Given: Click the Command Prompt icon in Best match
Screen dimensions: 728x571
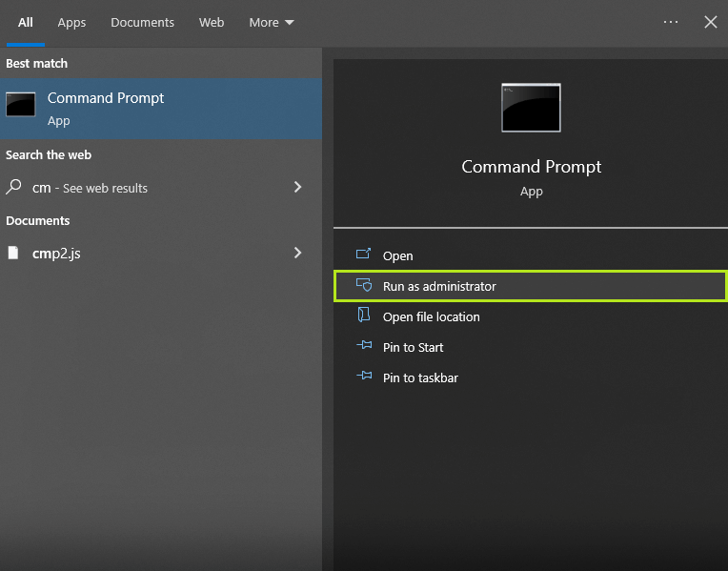Looking at the screenshot, I should (20, 104).
